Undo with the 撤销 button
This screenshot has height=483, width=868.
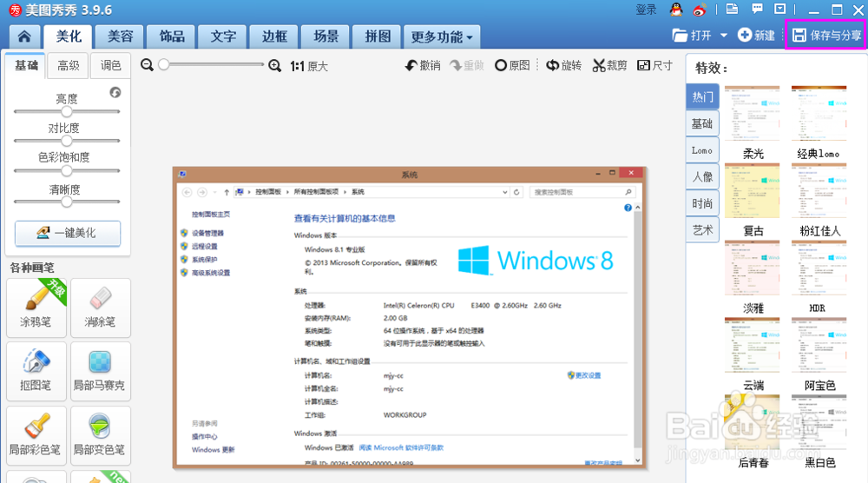tap(423, 65)
